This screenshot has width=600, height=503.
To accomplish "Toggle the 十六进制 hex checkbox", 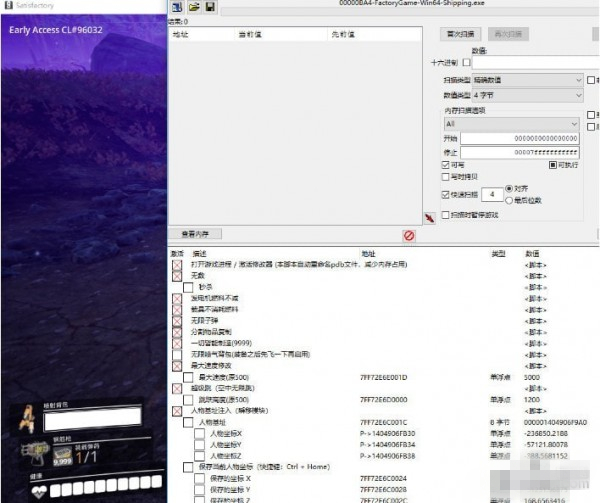I will [466, 62].
